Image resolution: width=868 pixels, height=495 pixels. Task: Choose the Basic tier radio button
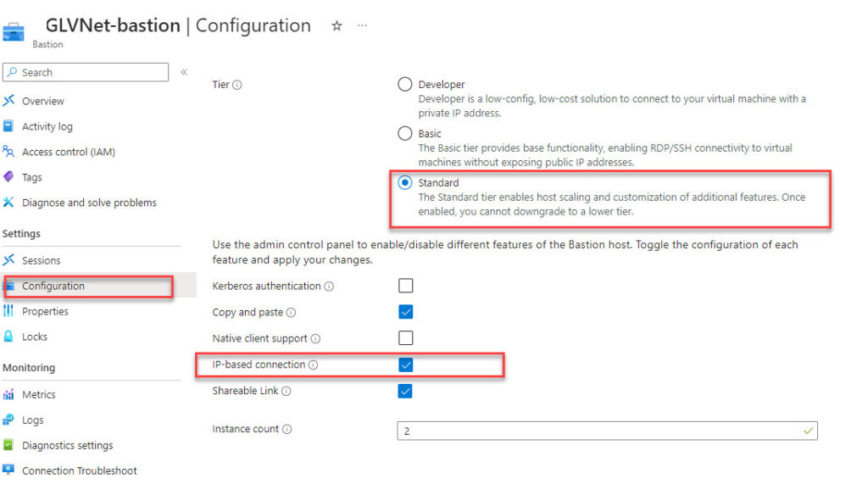tap(405, 134)
